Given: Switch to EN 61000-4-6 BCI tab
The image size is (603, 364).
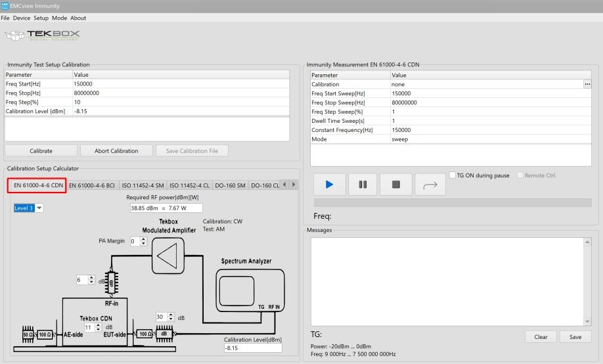Looking at the screenshot, I should tap(92, 185).
